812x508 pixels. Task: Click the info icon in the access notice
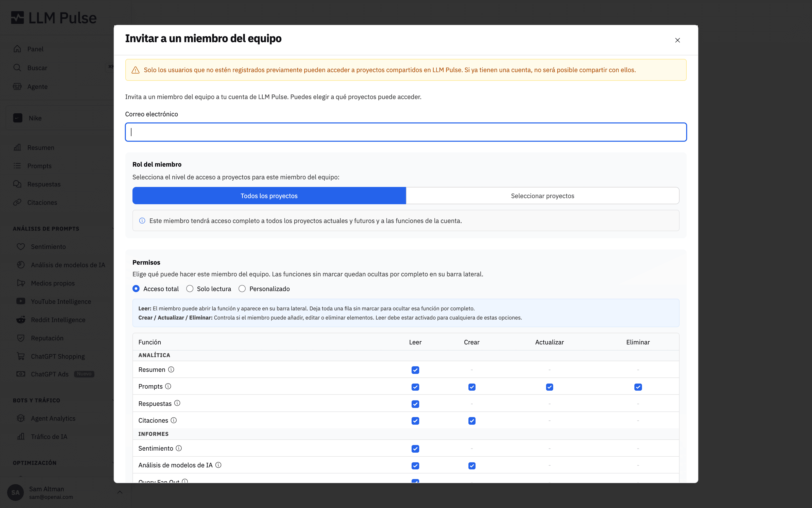click(x=142, y=221)
